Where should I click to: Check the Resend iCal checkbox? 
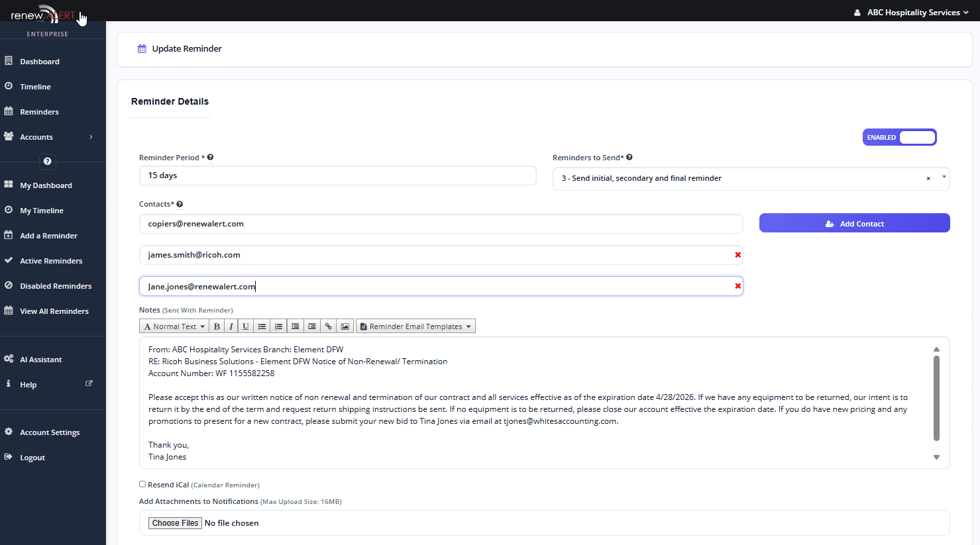pos(142,484)
